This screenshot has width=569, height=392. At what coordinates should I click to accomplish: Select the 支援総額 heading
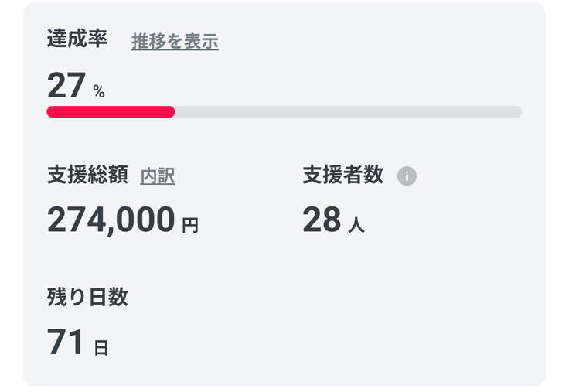click(x=87, y=176)
